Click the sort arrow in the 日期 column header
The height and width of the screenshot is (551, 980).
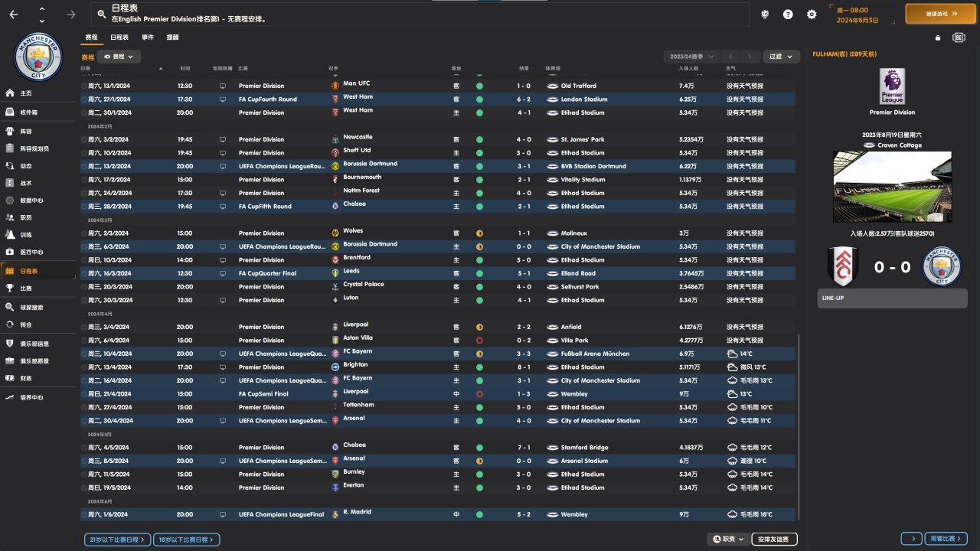pyautogui.click(x=161, y=69)
